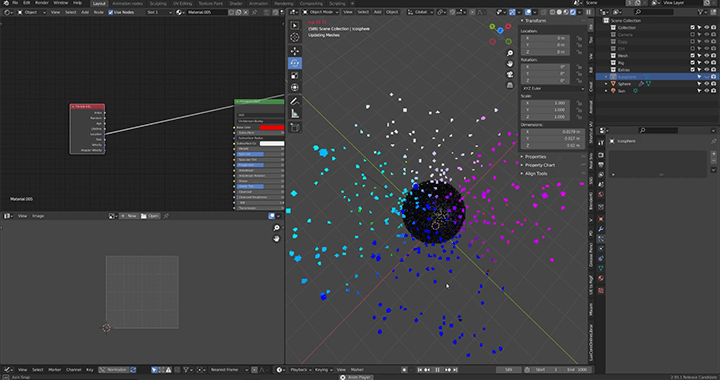Open the Playback menu in timeline
720x380 pixels.
[301, 369]
